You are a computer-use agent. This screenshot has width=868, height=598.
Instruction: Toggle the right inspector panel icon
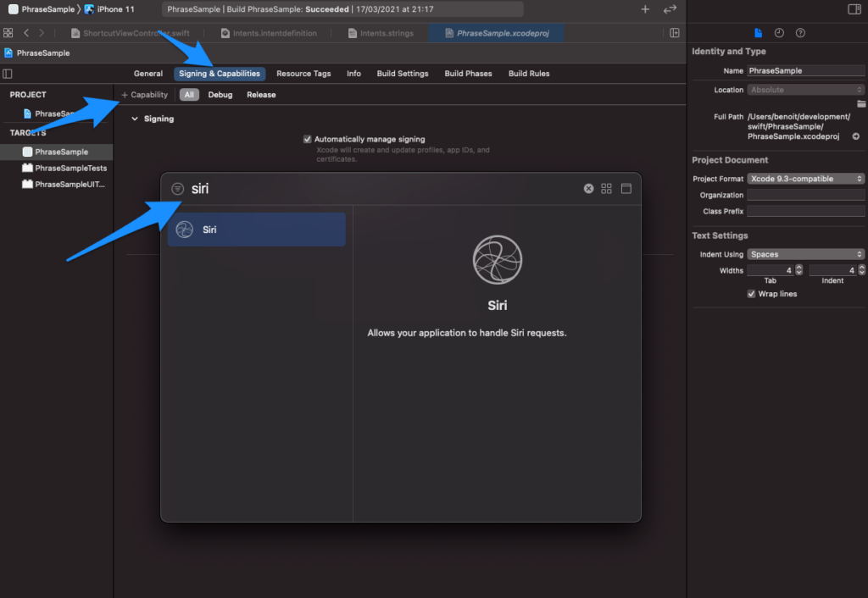click(854, 9)
